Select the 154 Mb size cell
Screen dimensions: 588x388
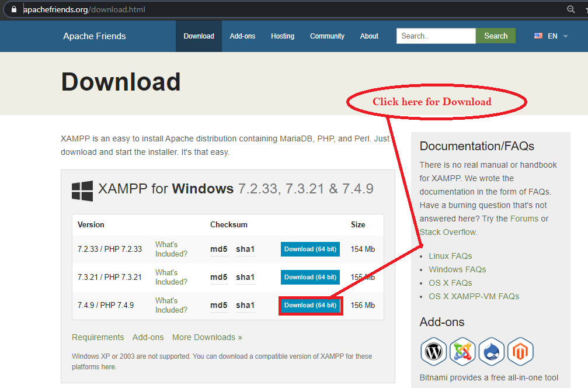coord(363,249)
